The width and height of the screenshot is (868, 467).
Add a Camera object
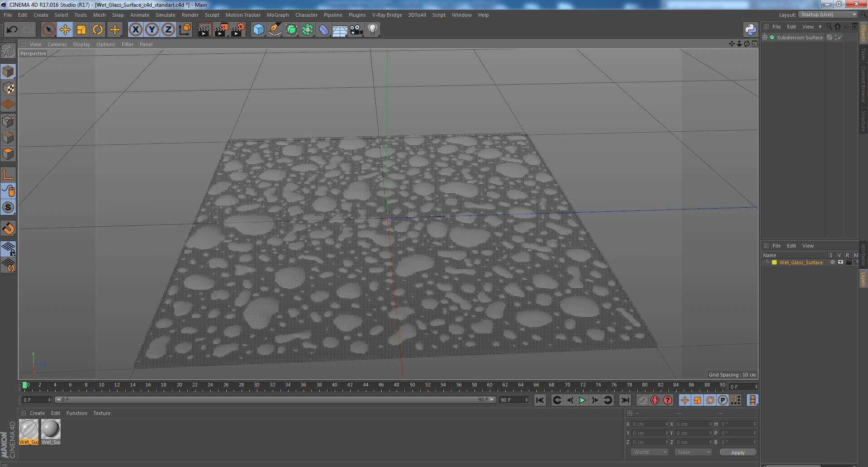tap(356, 30)
